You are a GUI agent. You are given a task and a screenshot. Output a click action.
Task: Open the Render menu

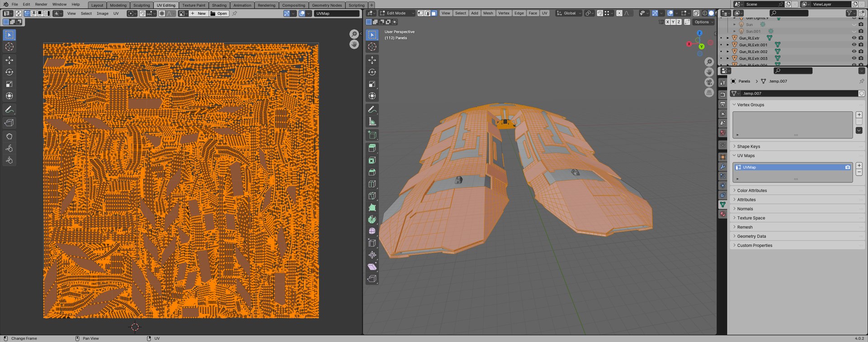click(41, 5)
